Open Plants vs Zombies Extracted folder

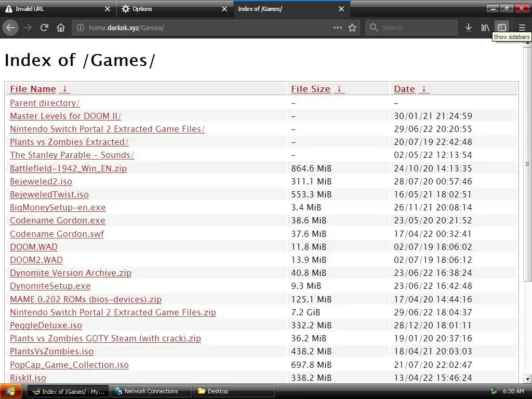click(x=69, y=142)
